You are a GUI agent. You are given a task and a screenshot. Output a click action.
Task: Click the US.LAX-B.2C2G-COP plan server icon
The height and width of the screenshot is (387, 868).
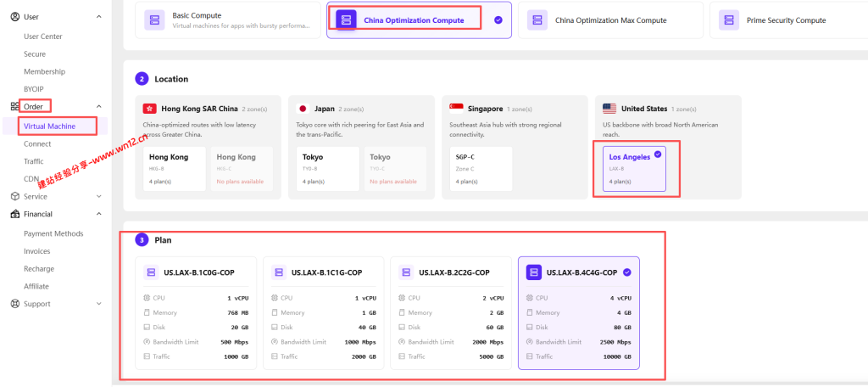(406, 272)
